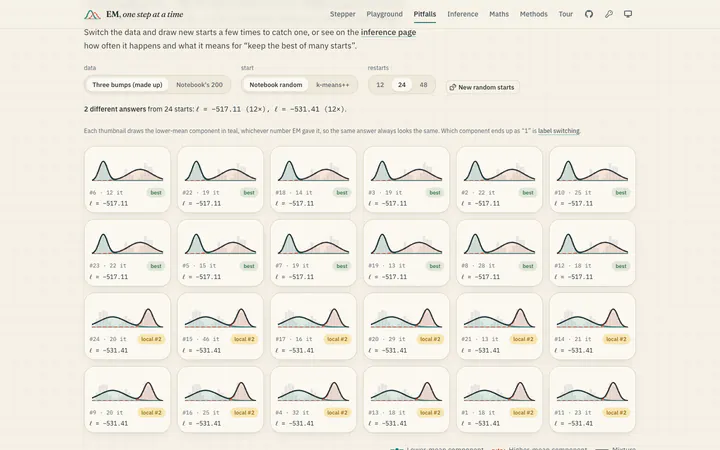Open thumbnail for run #13
720x450 pixels.
(406, 399)
